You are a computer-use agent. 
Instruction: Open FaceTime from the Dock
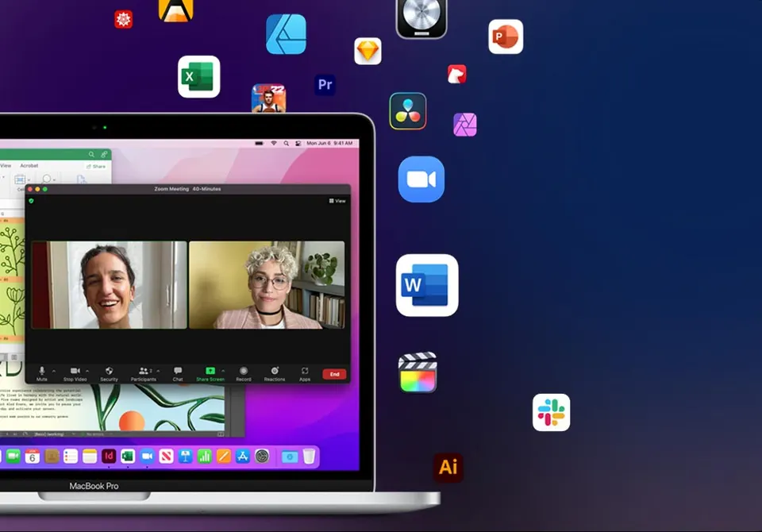13,456
